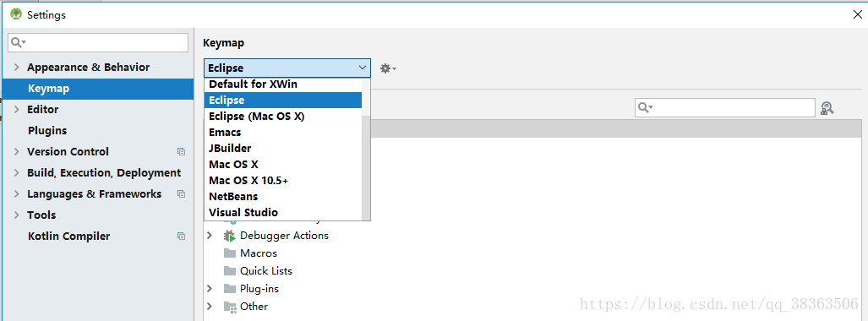
Task: Click Find Actions by Shortcut icon
Action: pyautogui.click(x=827, y=108)
